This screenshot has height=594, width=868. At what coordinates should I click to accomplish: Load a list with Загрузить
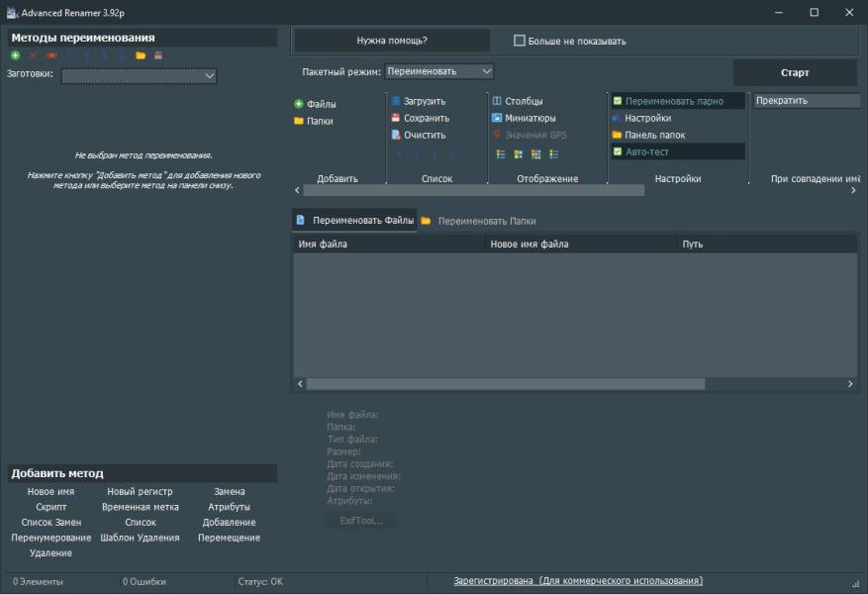418,101
